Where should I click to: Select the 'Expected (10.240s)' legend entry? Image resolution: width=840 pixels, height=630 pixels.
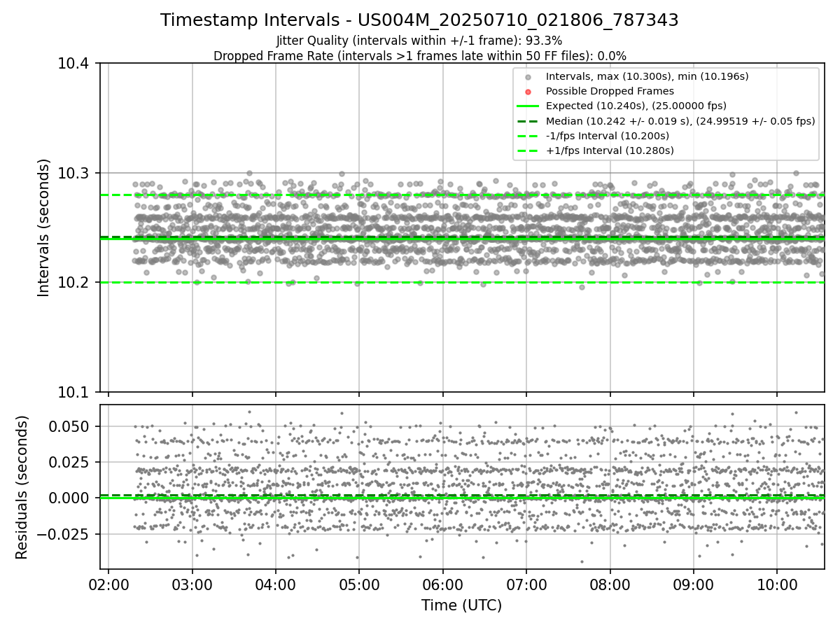tap(636, 106)
